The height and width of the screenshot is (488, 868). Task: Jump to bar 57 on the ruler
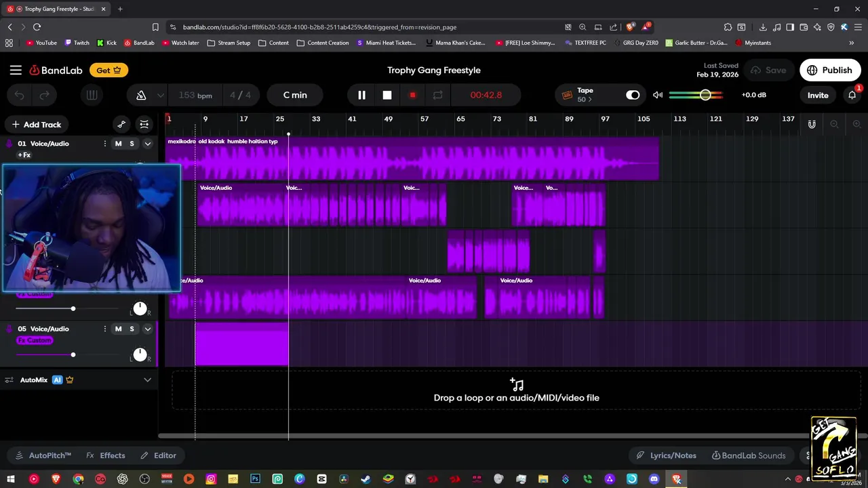424,119
